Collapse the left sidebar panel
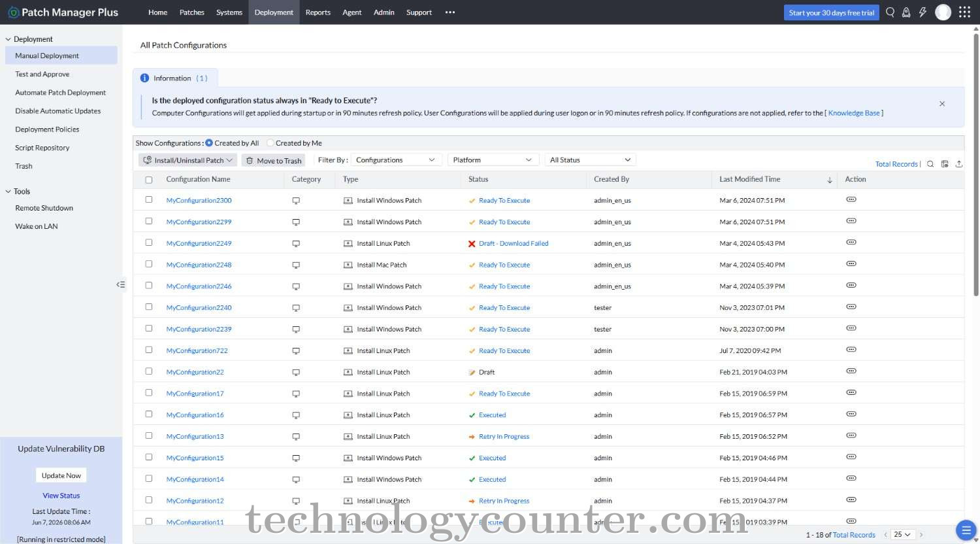This screenshot has height=544, width=980. [x=120, y=284]
